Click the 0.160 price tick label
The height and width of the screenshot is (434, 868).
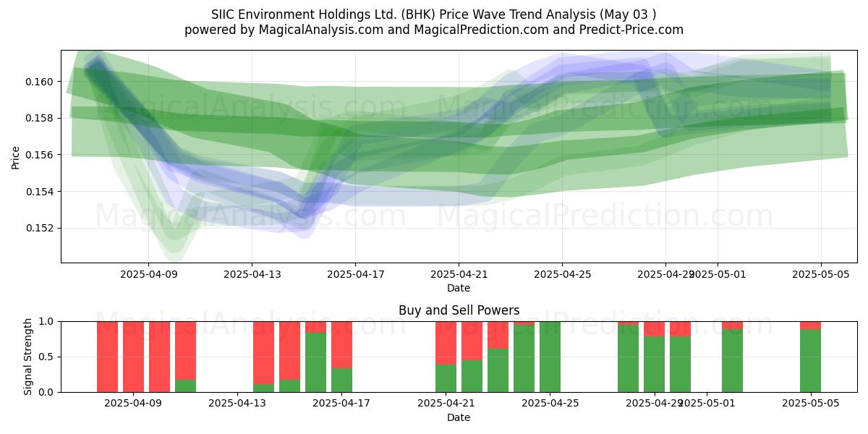40,82
